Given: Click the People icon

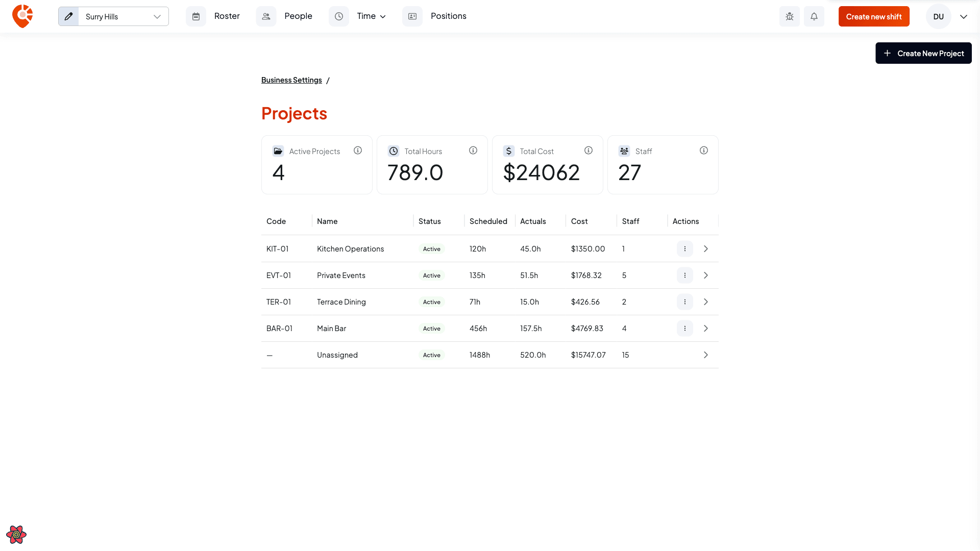Looking at the screenshot, I should pyautogui.click(x=266, y=16).
